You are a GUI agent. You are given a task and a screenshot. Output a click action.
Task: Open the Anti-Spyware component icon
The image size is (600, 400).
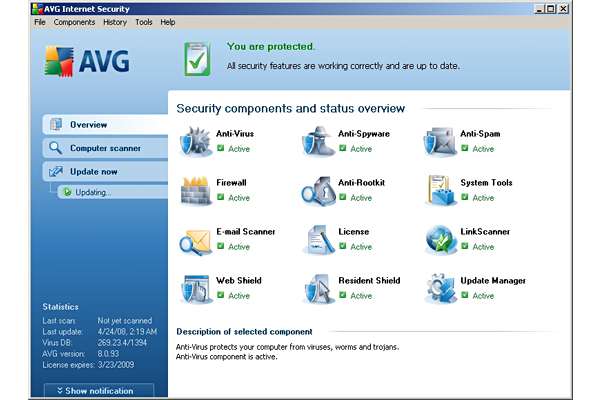(x=317, y=142)
